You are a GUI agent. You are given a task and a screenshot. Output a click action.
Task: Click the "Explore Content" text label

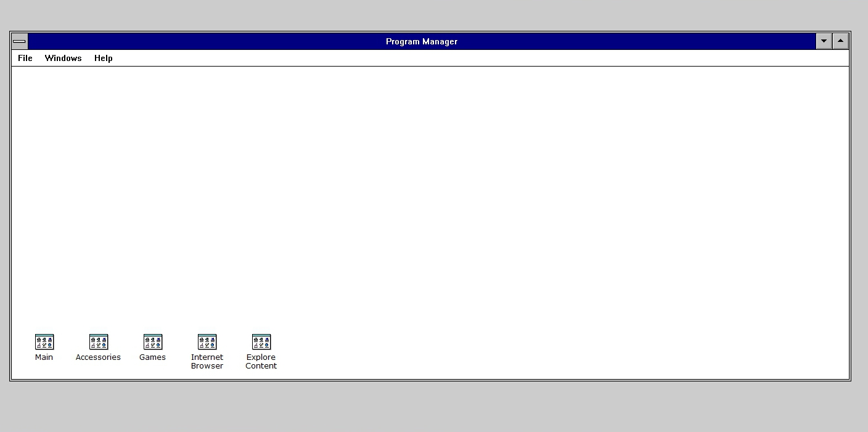261,362
